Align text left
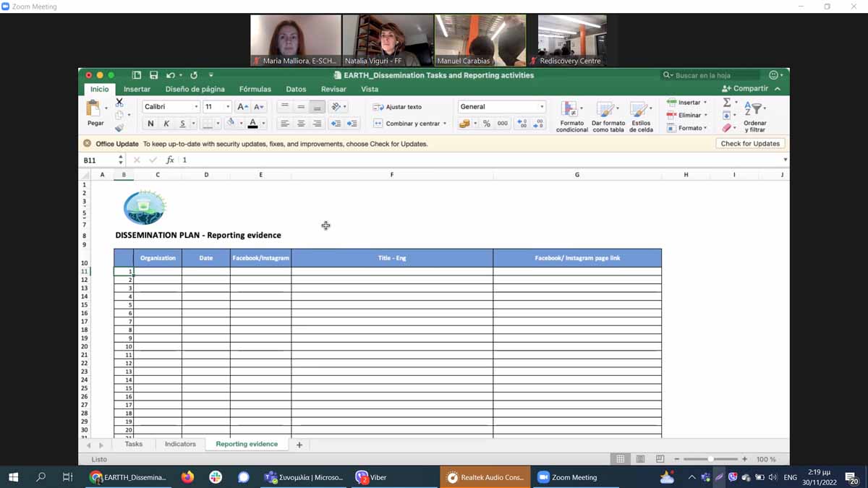This screenshot has width=868, height=488. click(284, 124)
